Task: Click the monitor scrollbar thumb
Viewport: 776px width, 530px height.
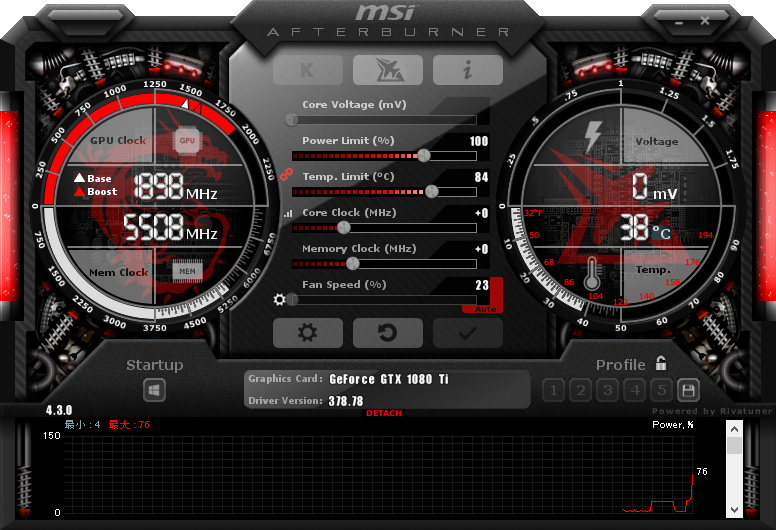Action: [x=734, y=445]
